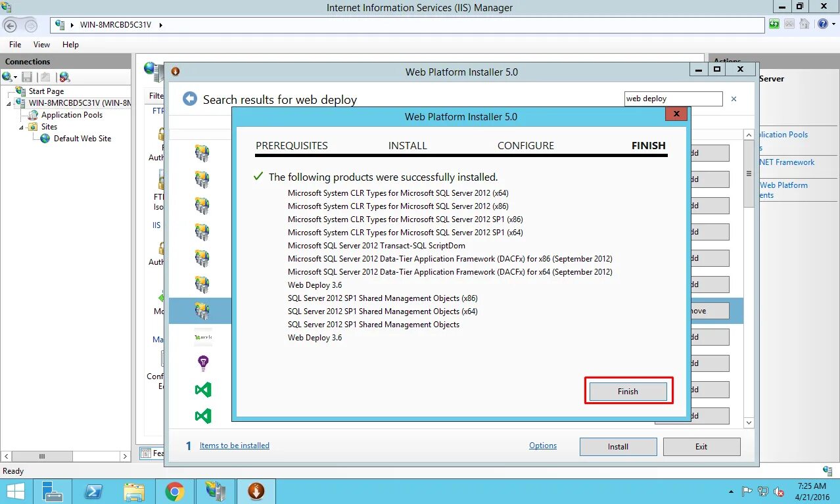Click the down arrow on results scrollbar

[749, 423]
